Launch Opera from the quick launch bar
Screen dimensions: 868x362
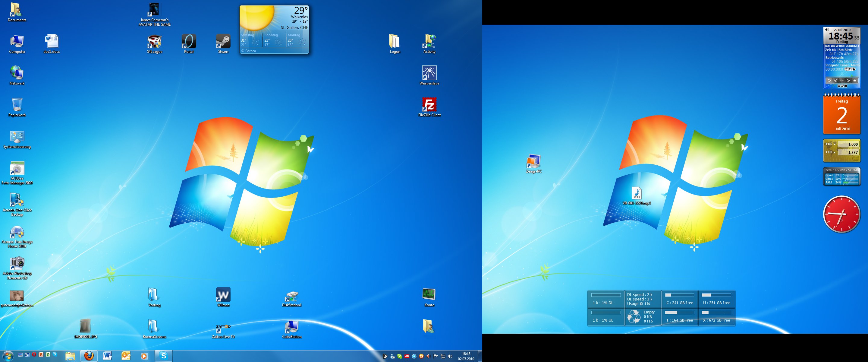(34, 354)
